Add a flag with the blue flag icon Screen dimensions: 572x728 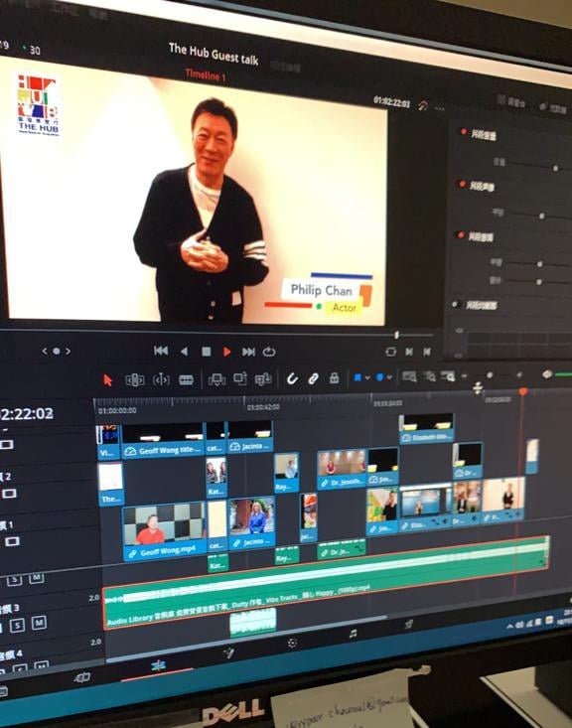(x=357, y=377)
